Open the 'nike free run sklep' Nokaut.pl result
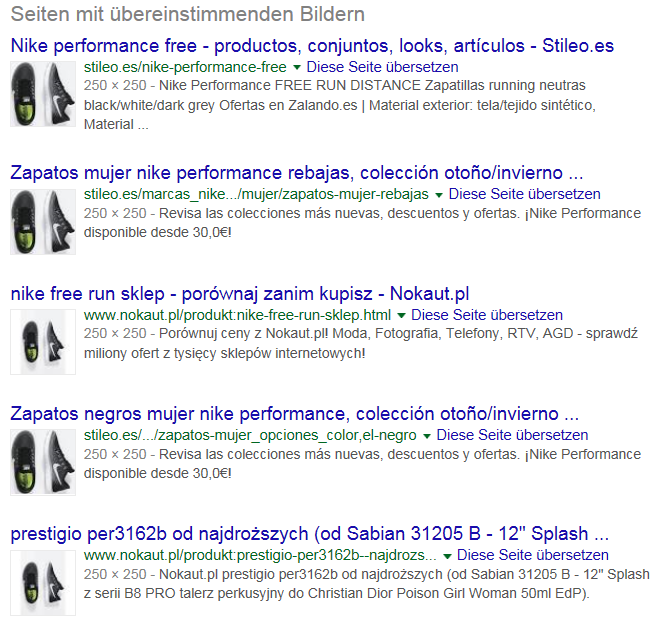 click(x=240, y=294)
